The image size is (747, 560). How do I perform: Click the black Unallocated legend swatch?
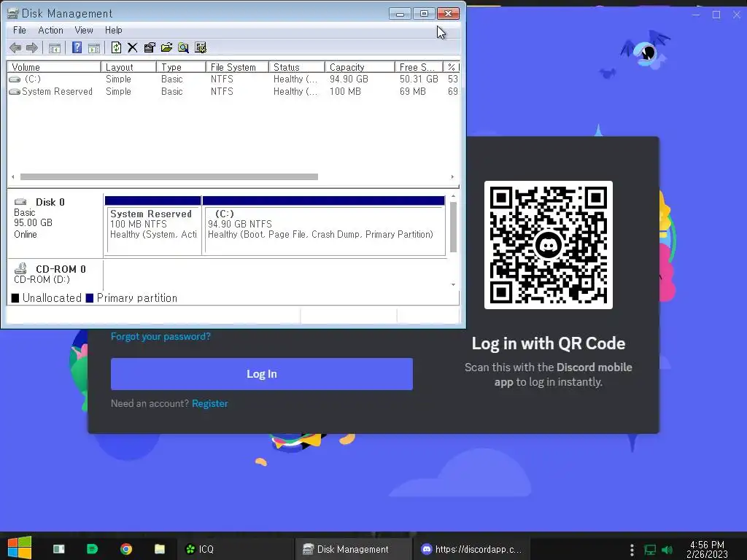click(x=15, y=298)
